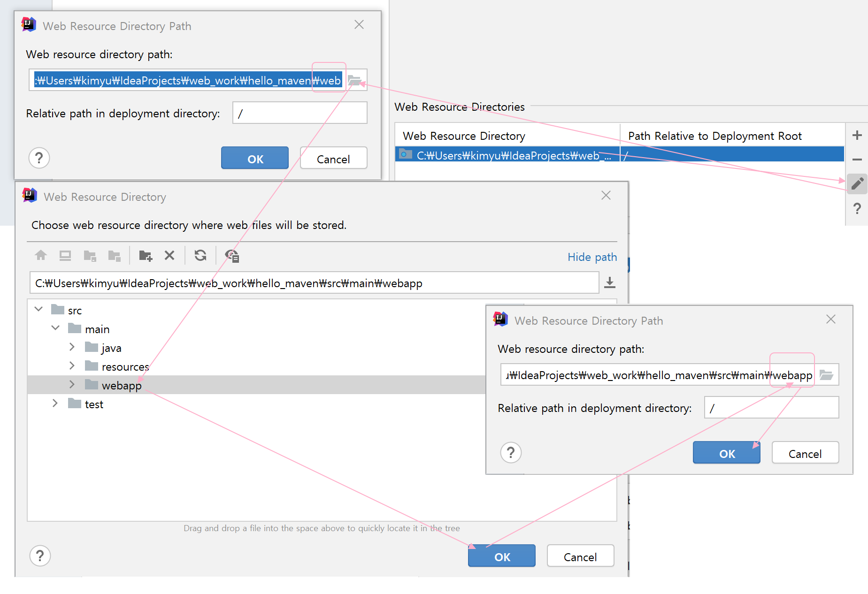Click path field in directory chooser

[315, 283]
